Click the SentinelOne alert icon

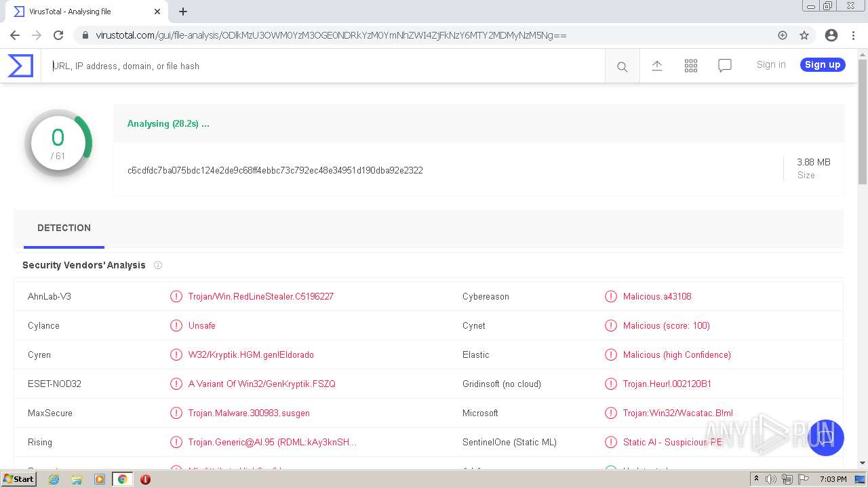tap(611, 442)
